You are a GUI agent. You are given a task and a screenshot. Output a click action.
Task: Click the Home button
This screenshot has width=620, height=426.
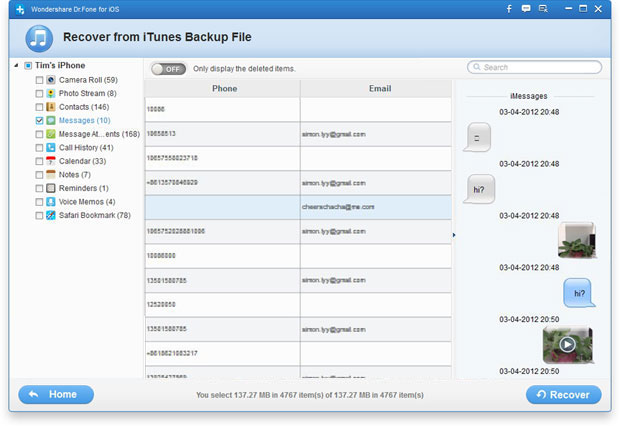(56, 394)
